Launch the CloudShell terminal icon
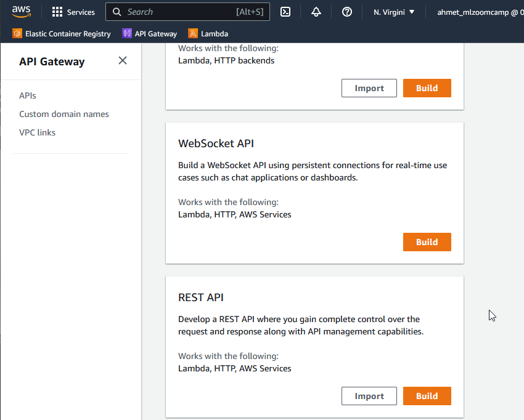The width and height of the screenshot is (524, 420). pyautogui.click(x=285, y=12)
